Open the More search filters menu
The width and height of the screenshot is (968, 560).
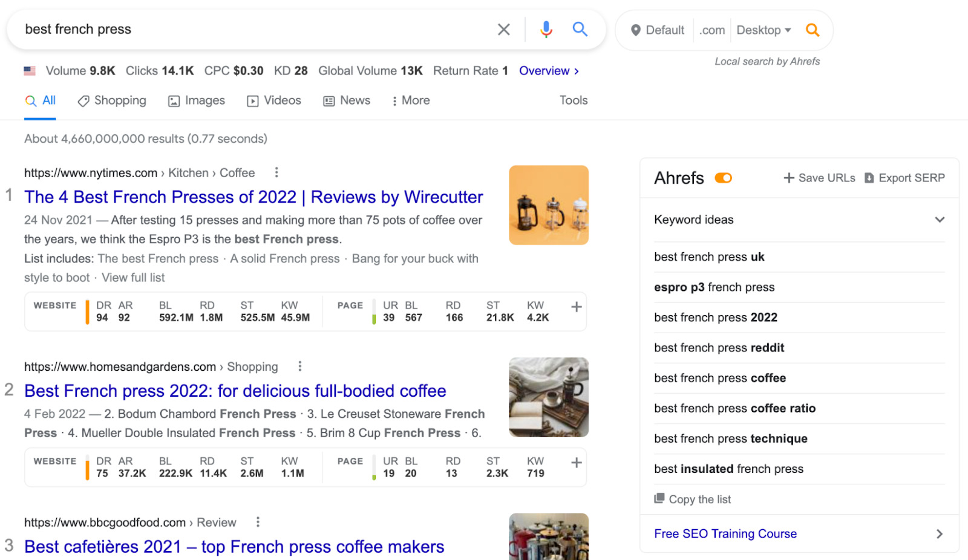[411, 100]
